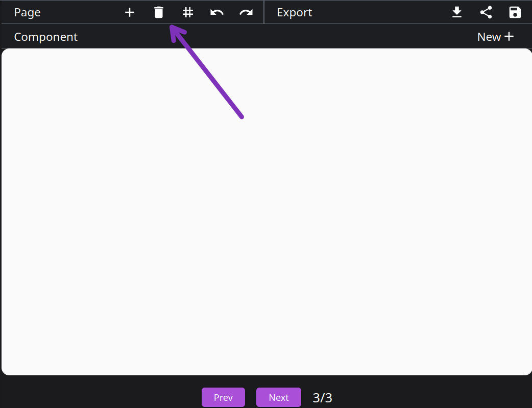Viewport: 532px width, 408px height.
Task: Undo the last action
Action: [216, 12]
